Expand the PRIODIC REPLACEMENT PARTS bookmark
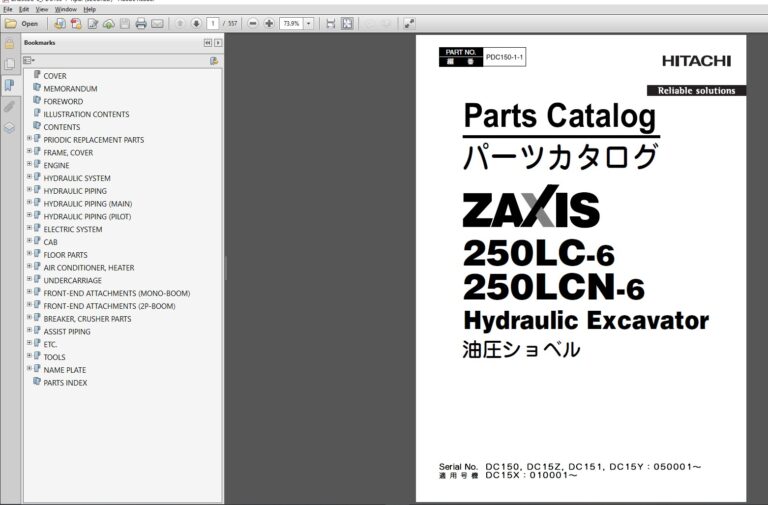Image resolution: width=768 pixels, height=505 pixels. 29,139
